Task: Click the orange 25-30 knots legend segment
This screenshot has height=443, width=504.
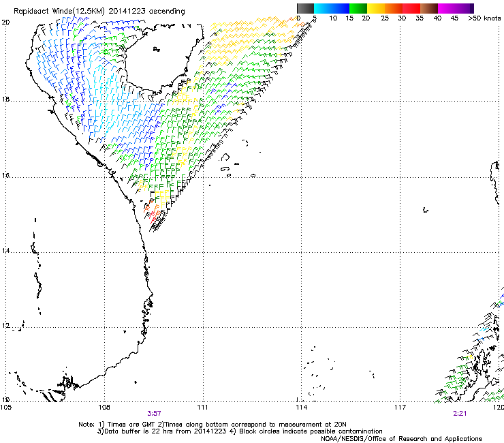Action: pos(394,8)
